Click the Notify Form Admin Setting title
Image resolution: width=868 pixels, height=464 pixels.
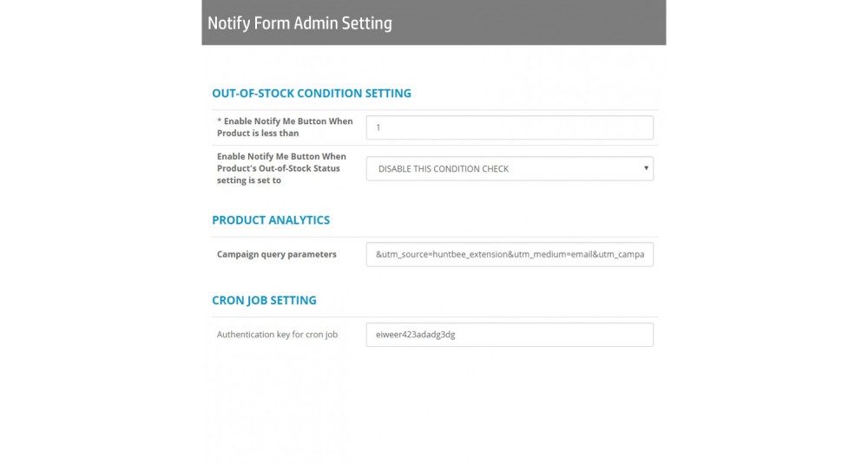[x=299, y=23]
